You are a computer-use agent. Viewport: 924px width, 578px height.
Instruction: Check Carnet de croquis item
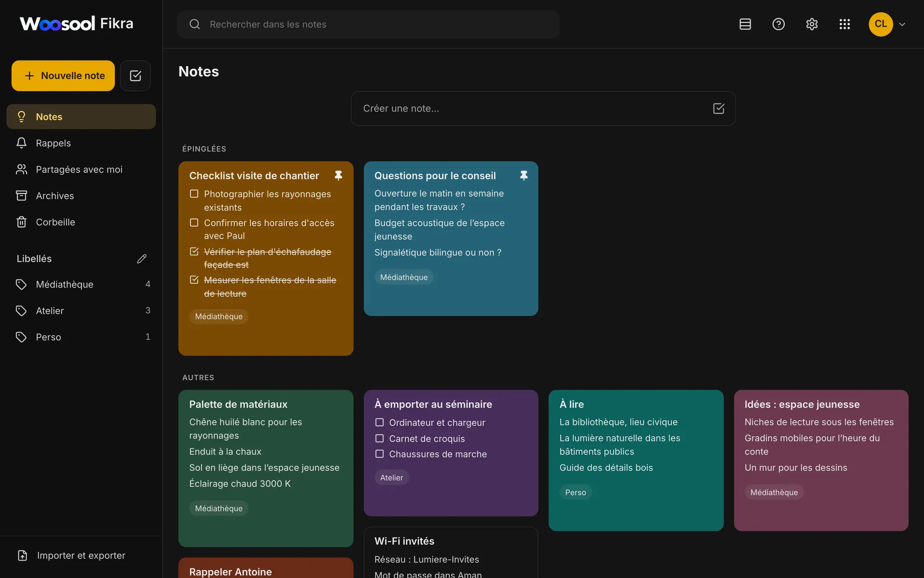coord(379,438)
